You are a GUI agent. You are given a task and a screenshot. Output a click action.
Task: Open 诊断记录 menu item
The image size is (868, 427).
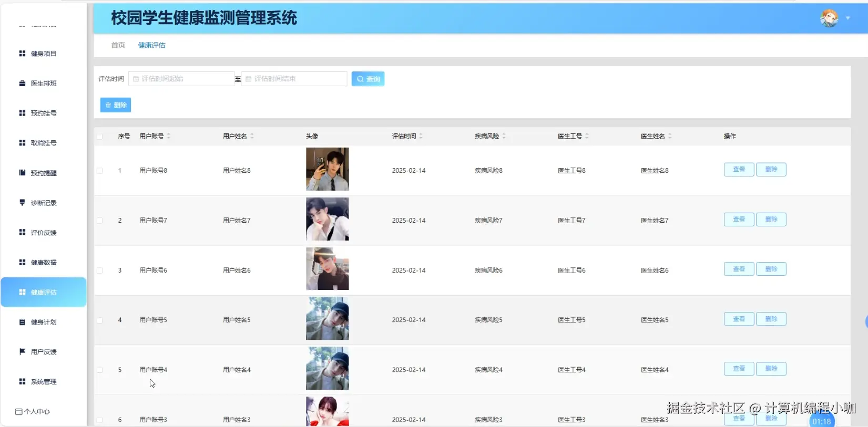[x=44, y=203]
